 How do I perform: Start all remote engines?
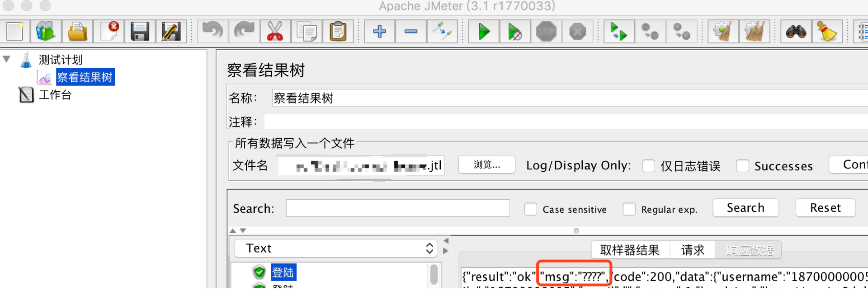point(619,32)
